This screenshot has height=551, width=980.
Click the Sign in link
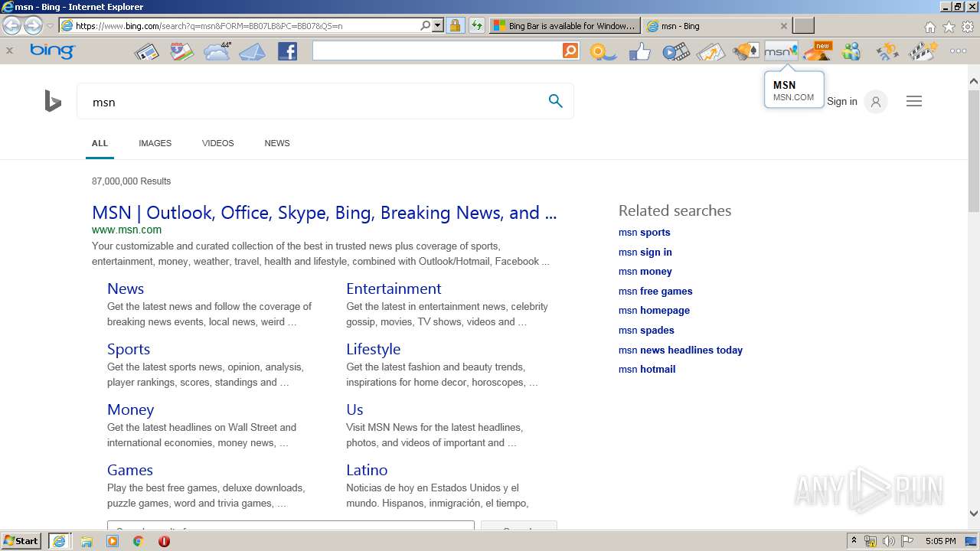click(842, 102)
